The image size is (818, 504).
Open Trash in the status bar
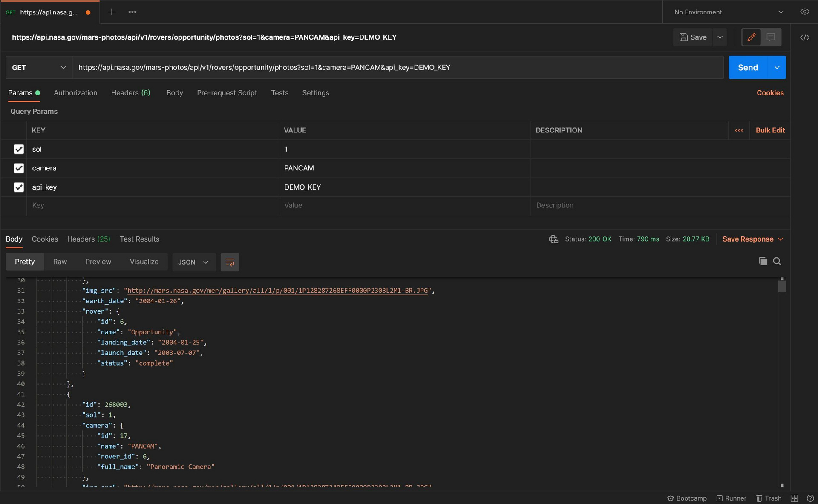(x=769, y=498)
